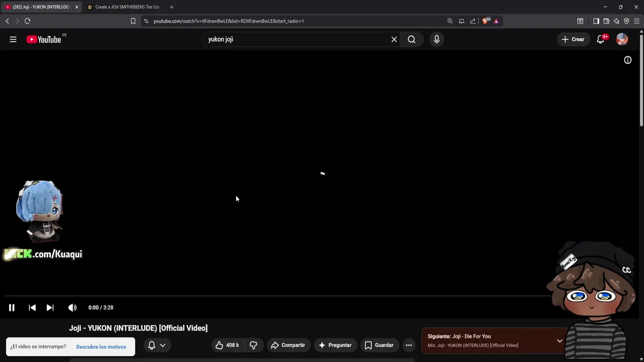Open a new browser tab
Image resolution: width=644 pixels, height=362 pixels.
pyautogui.click(x=172, y=7)
